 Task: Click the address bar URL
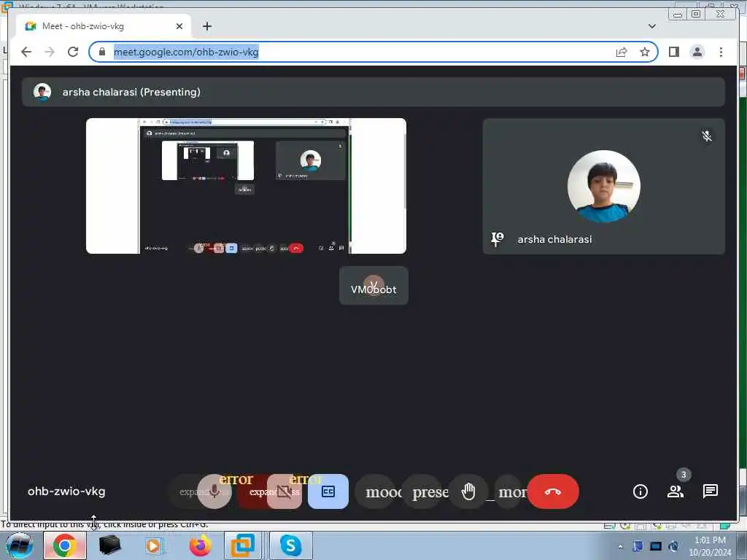click(186, 52)
